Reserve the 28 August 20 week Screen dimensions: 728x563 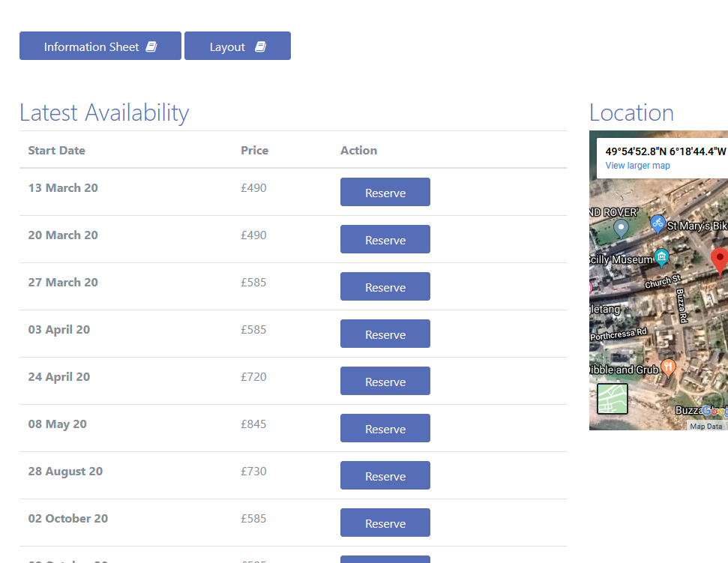point(385,476)
